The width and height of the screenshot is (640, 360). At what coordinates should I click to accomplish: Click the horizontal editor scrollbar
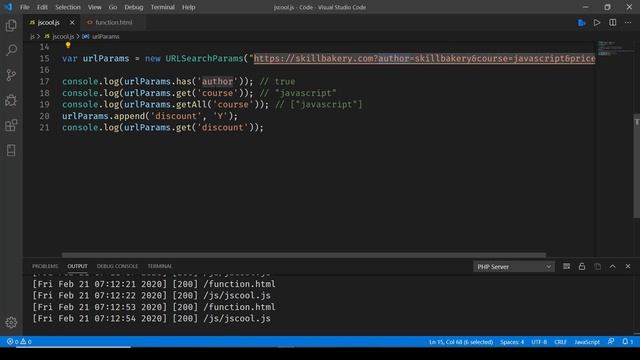coord(304,255)
